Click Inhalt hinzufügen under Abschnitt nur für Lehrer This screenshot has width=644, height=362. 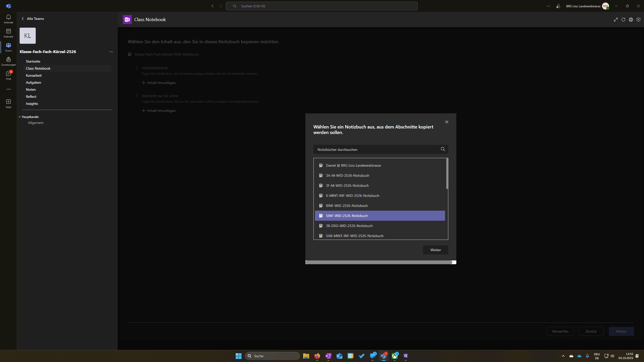coord(159,111)
